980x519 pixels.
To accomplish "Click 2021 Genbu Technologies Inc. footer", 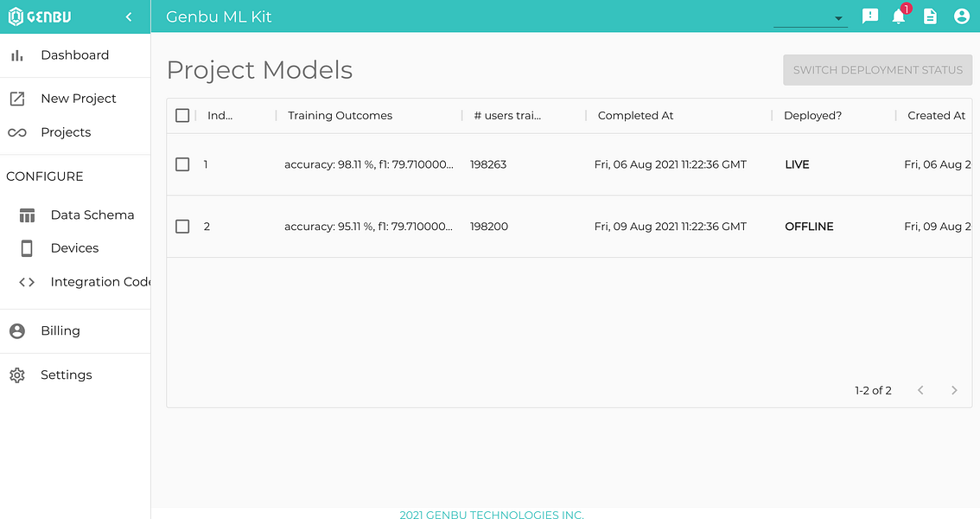I will coord(492,514).
